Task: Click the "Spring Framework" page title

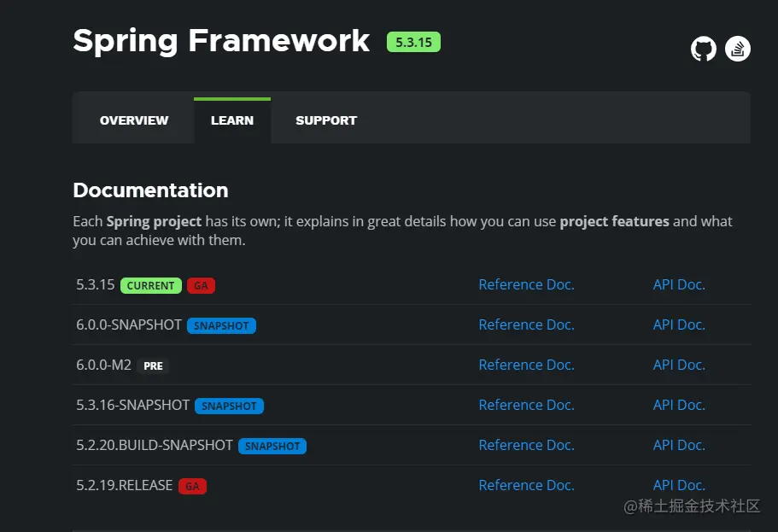Action: click(221, 41)
